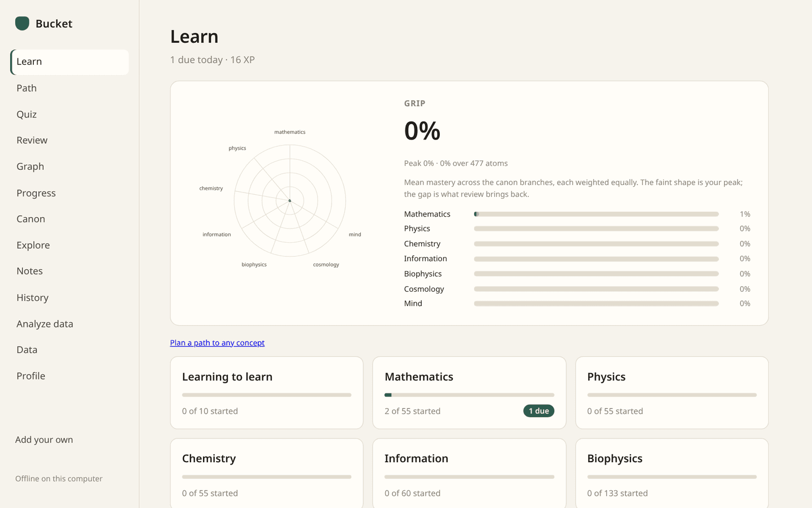Click the Mathematics mastery progress bar

tap(596, 214)
